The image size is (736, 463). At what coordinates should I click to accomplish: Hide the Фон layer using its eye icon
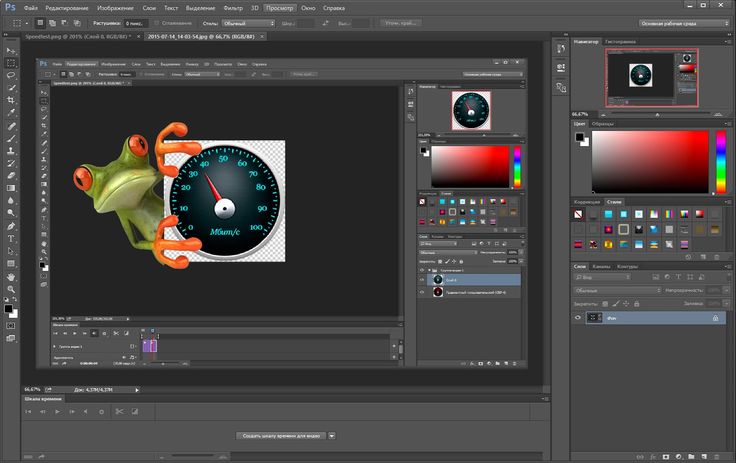[x=578, y=318]
